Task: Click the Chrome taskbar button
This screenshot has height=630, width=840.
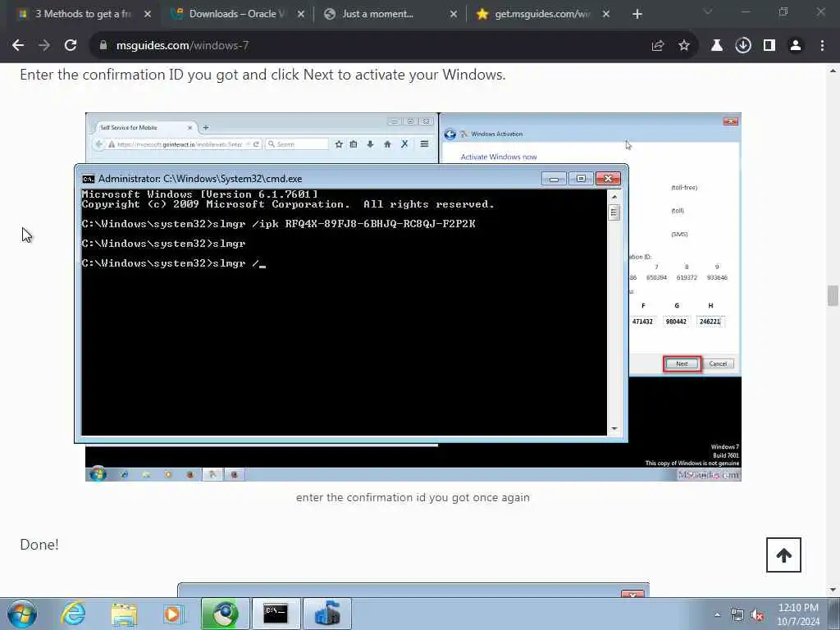Action: 225,614
